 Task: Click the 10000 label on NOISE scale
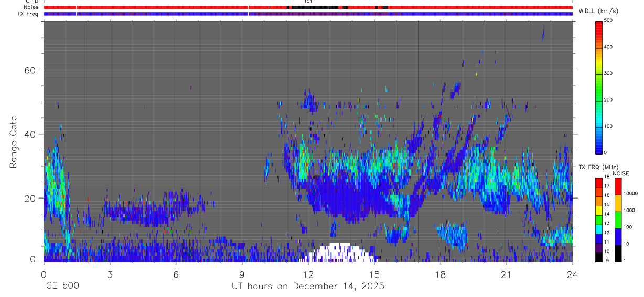(630, 194)
